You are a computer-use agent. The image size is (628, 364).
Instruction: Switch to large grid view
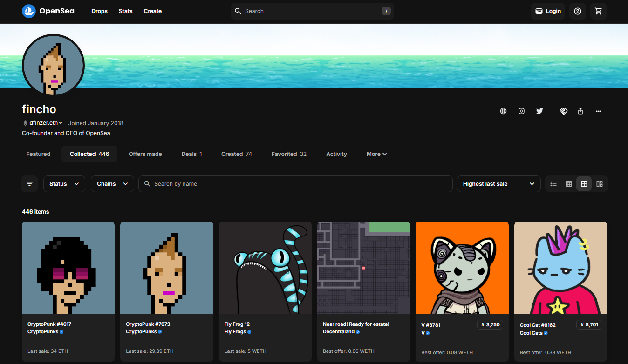click(584, 184)
